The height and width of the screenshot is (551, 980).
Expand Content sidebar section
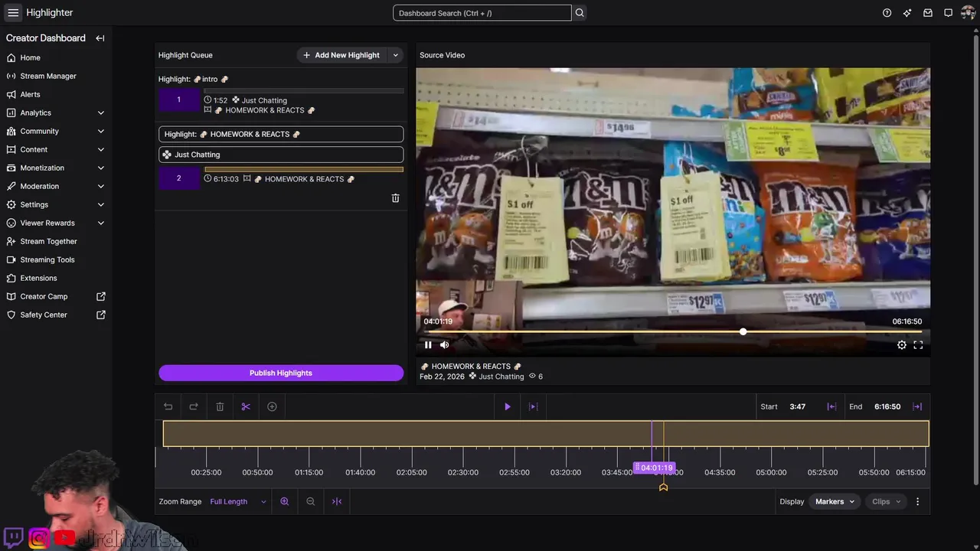100,150
